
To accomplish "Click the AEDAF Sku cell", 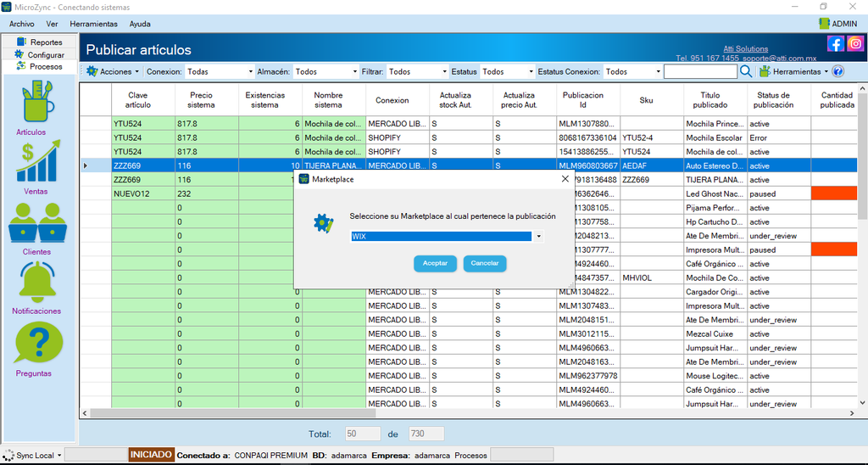I will click(652, 165).
